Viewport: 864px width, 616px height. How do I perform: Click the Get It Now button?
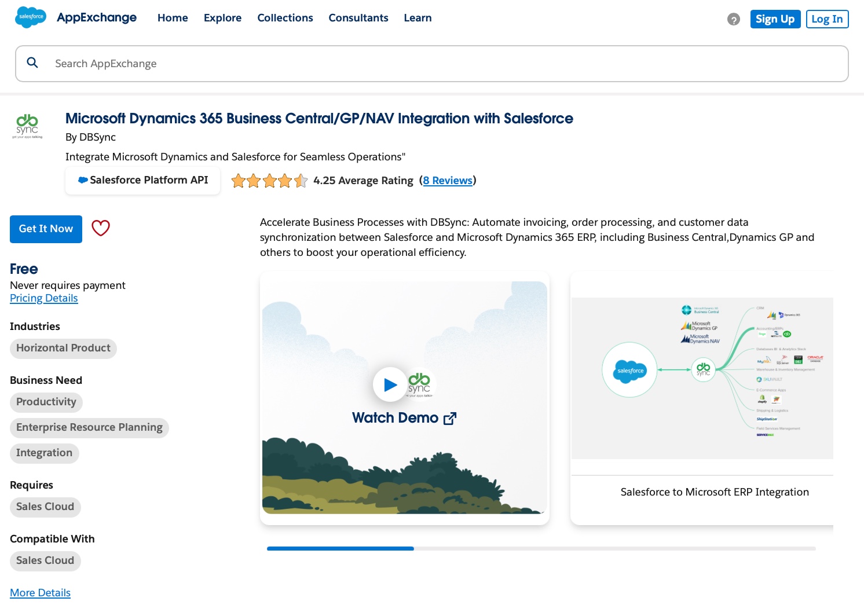pyautogui.click(x=46, y=229)
